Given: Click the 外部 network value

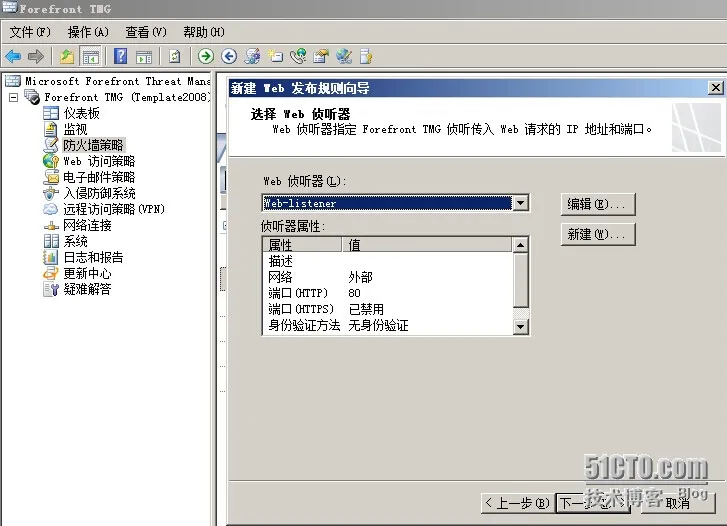Looking at the screenshot, I should [x=360, y=277].
